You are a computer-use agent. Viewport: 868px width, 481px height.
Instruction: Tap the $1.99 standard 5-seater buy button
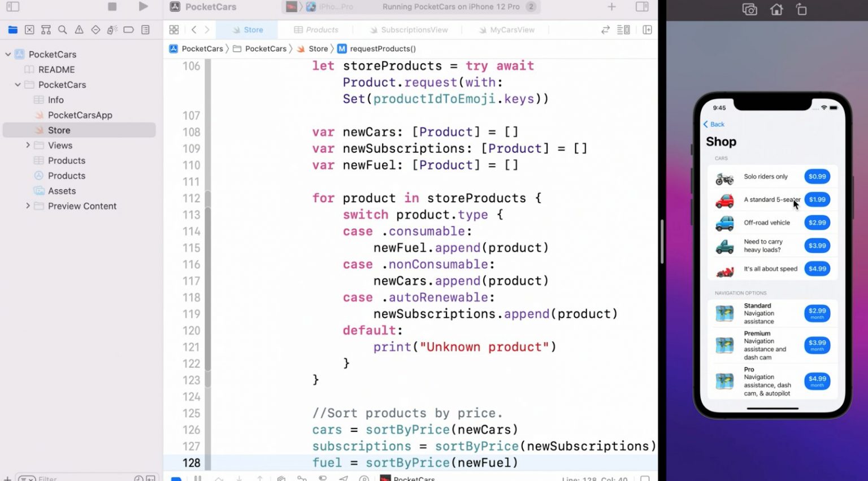(x=817, y=200)
